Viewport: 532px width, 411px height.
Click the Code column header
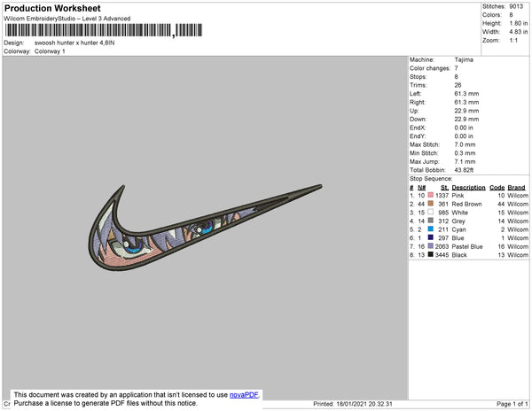coord(497,188)
